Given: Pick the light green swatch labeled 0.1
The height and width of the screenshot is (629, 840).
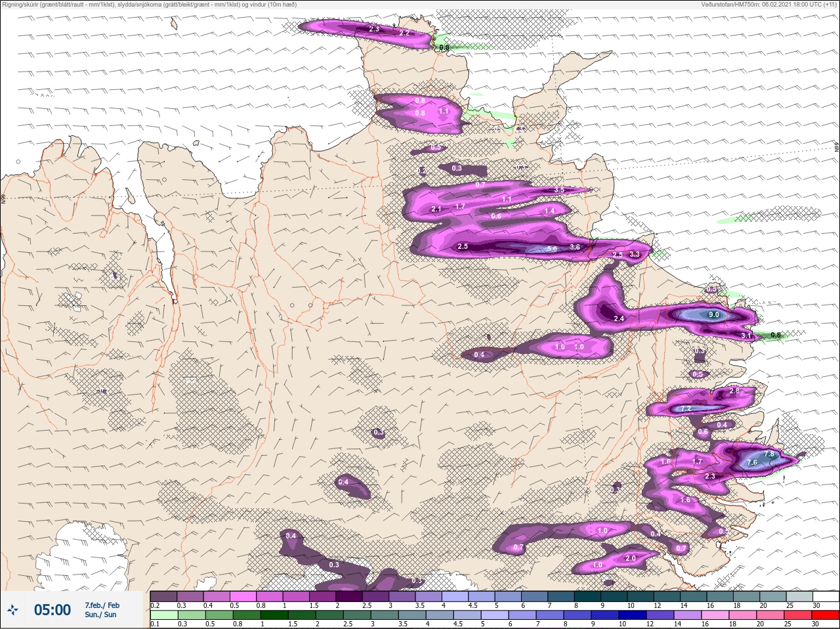Looking at the screenshot, I should tap(163, 615).
